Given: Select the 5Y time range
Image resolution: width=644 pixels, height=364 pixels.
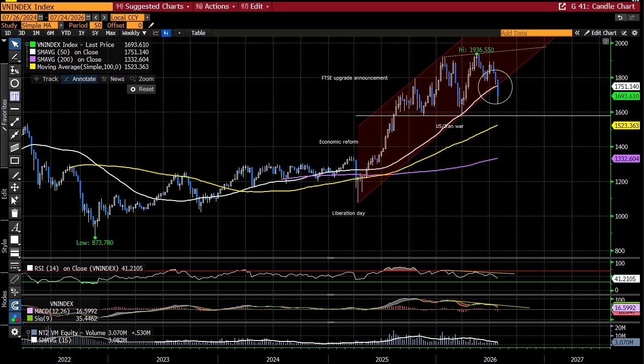Looking at the screenshot, I should [95, 33].
